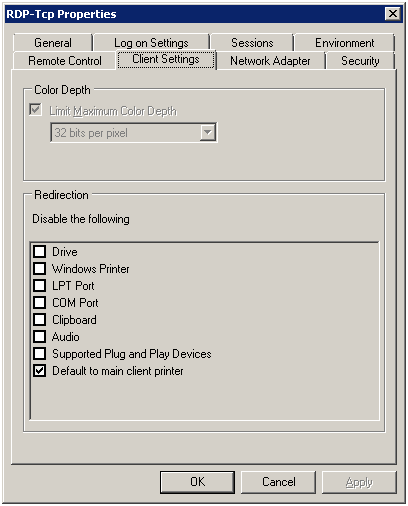Screen dimensions: 408x506
Task: Click the Cancel button
Action: click(278, 482)
